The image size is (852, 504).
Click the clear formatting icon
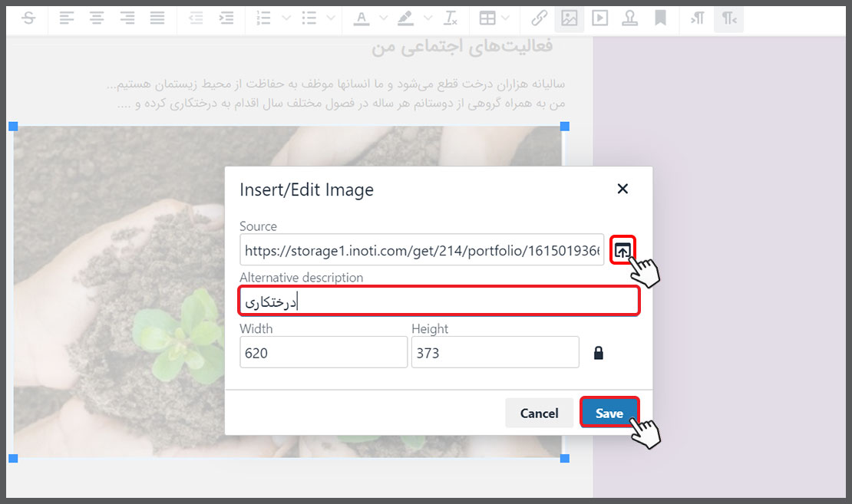pyautogui.click(x=451, y=18)
